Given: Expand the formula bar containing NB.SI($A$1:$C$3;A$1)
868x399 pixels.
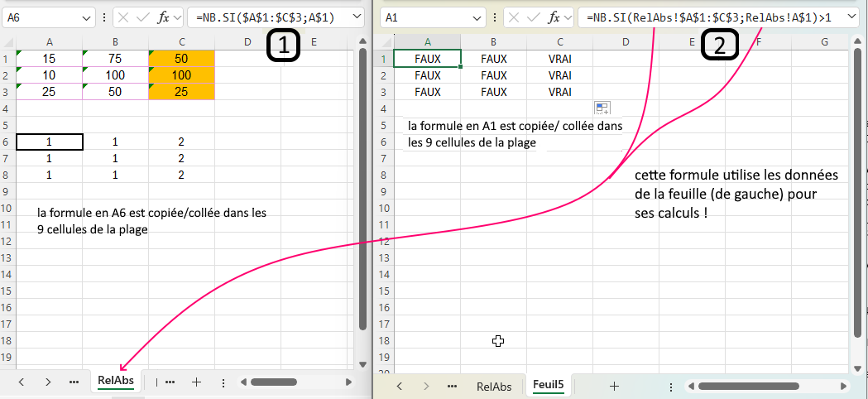Looking at the screenshot, I should (x=357, y=17).
